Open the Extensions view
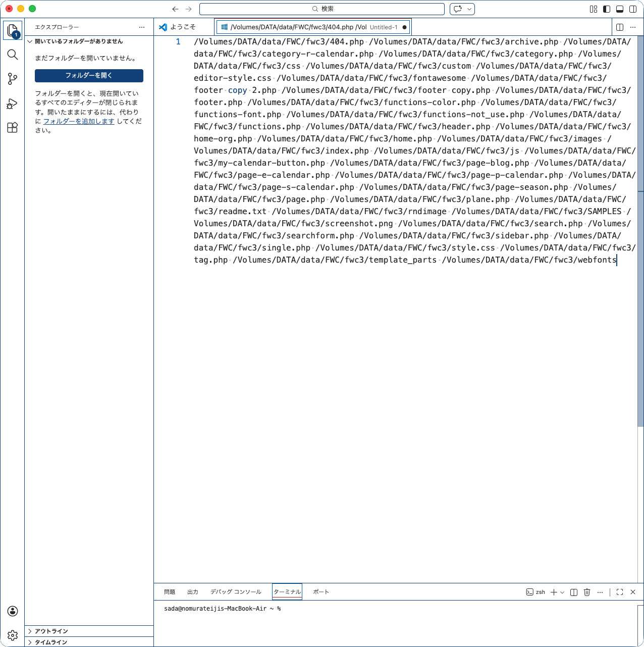The image size is (644, 647). tap(13, 128)
